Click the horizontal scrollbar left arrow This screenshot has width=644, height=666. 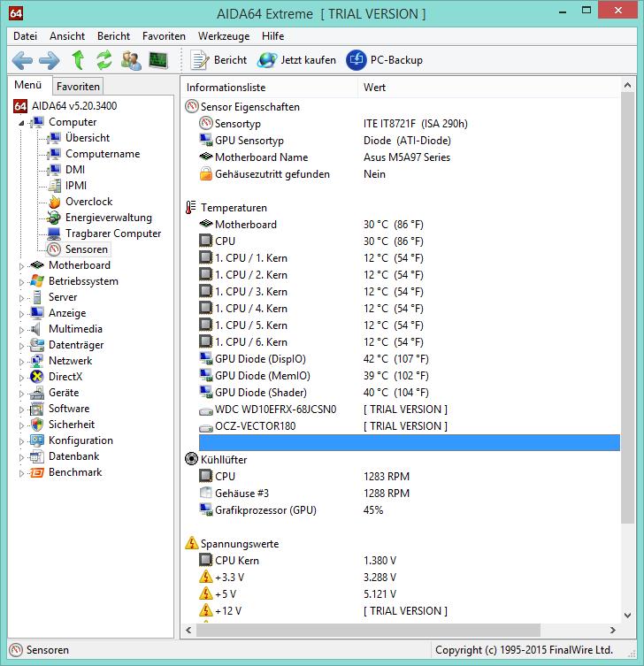[x=188, y=631]
